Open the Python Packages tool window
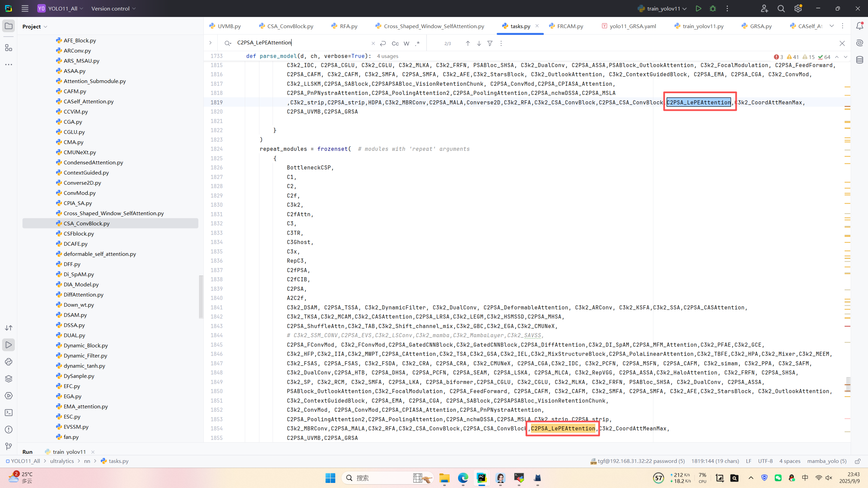 coord(9,379)
